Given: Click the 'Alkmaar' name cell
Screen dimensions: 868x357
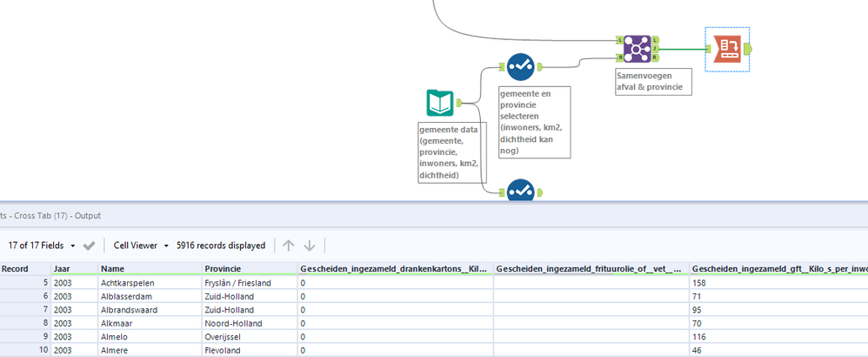Looking at the screenshot, I should [150, 323].
